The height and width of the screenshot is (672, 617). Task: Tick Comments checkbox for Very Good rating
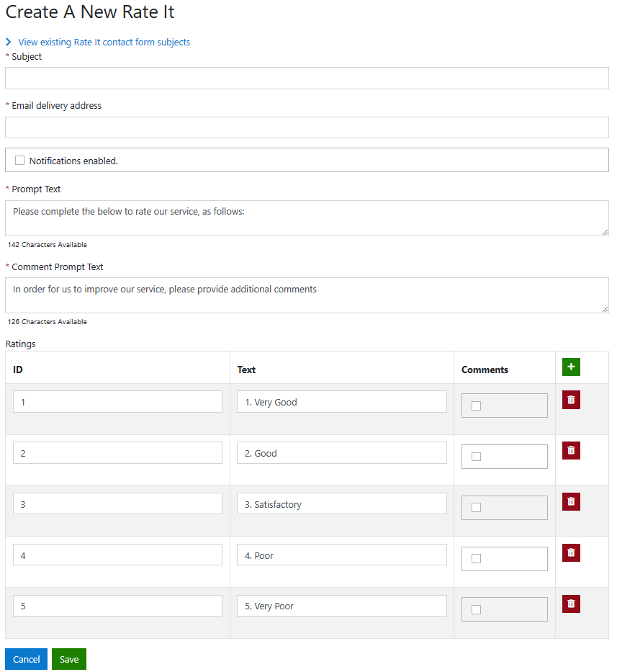coord(476,406)
